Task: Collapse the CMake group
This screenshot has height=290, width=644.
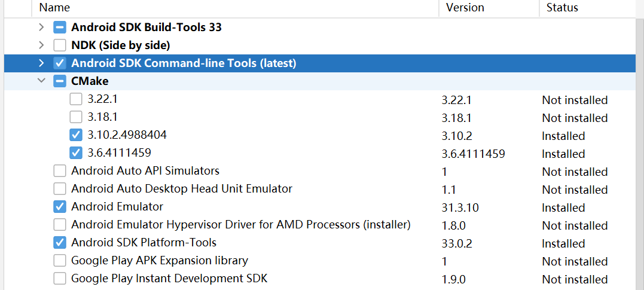Action: point(41,81)
